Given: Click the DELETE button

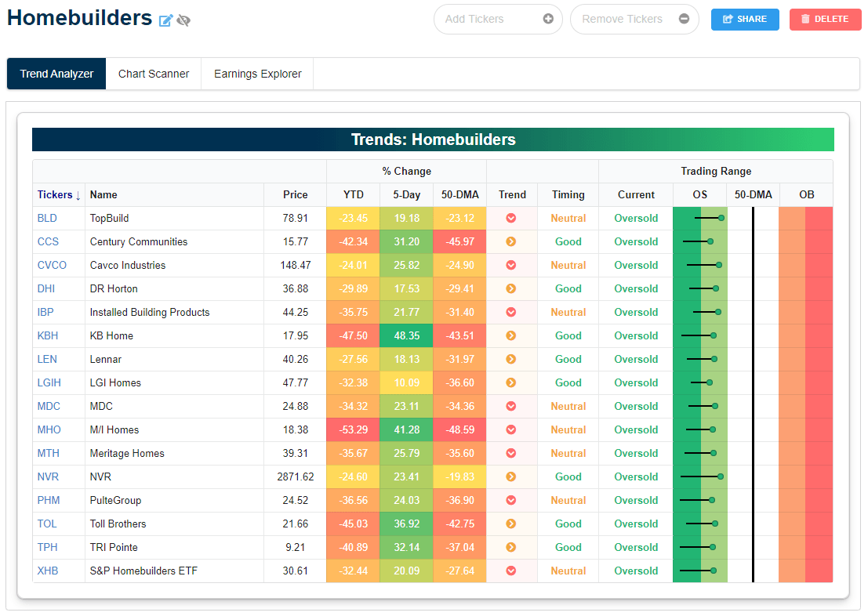Looking at the screenshot, I should point(825,19).
